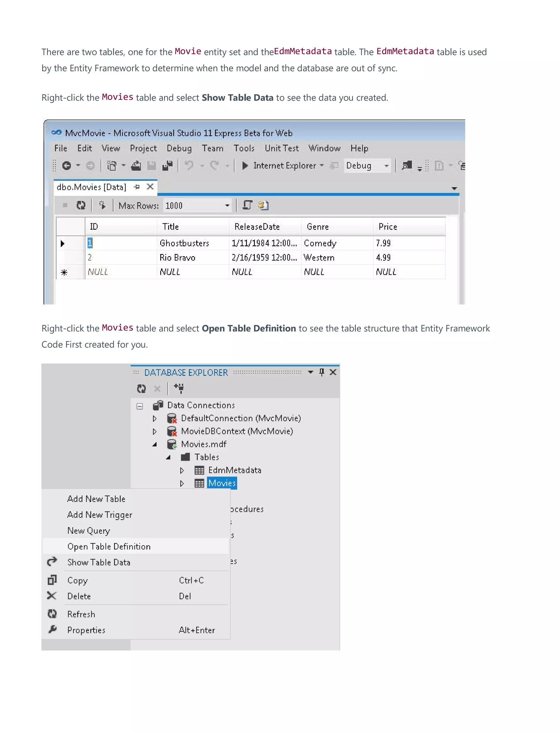560x733 pixels.
Task: Collapse the Movies.mdf node
Action: click(x=155, y=444)
